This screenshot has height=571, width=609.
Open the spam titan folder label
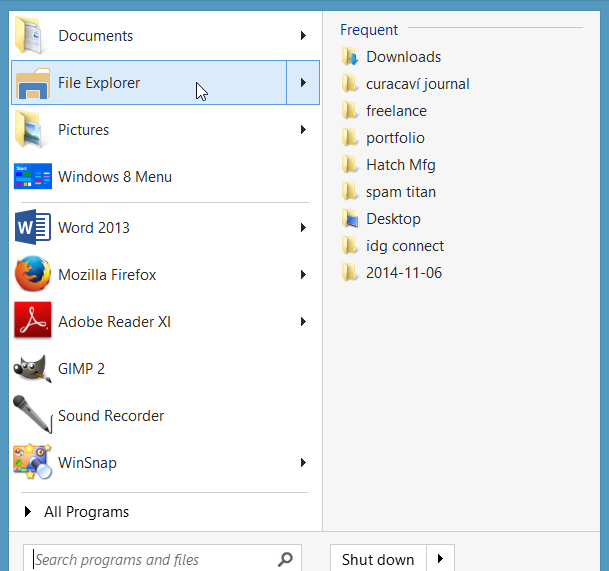[x=401, y=192]
